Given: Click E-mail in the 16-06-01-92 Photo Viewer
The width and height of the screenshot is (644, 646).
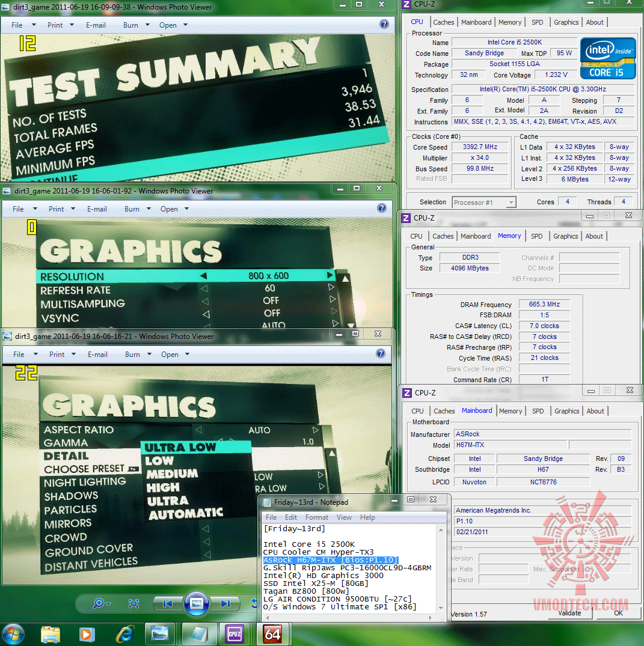Looking at the screenshot, I should coord(97,209).
